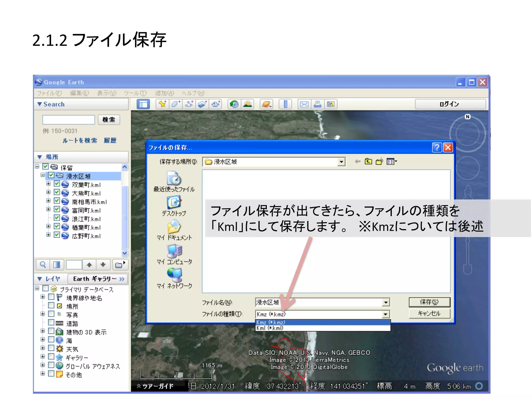The height and width of the screenshot is (399, 532).
Task: Add an image overlay icon
Action: 202,104
